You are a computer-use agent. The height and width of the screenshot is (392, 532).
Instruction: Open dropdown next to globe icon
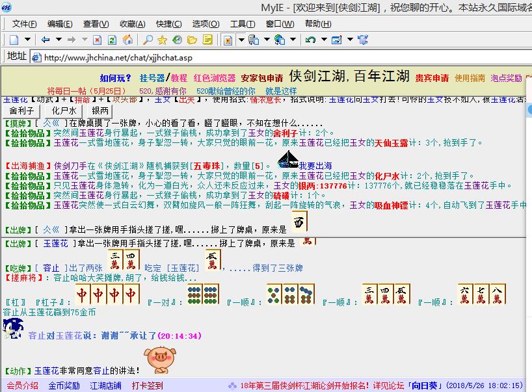(293, 40)
